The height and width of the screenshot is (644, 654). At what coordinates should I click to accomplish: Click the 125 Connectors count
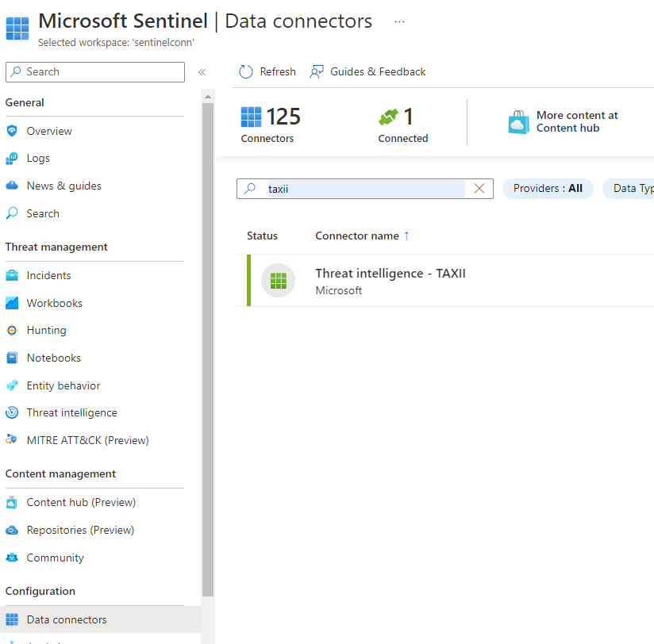click(283, 117)
